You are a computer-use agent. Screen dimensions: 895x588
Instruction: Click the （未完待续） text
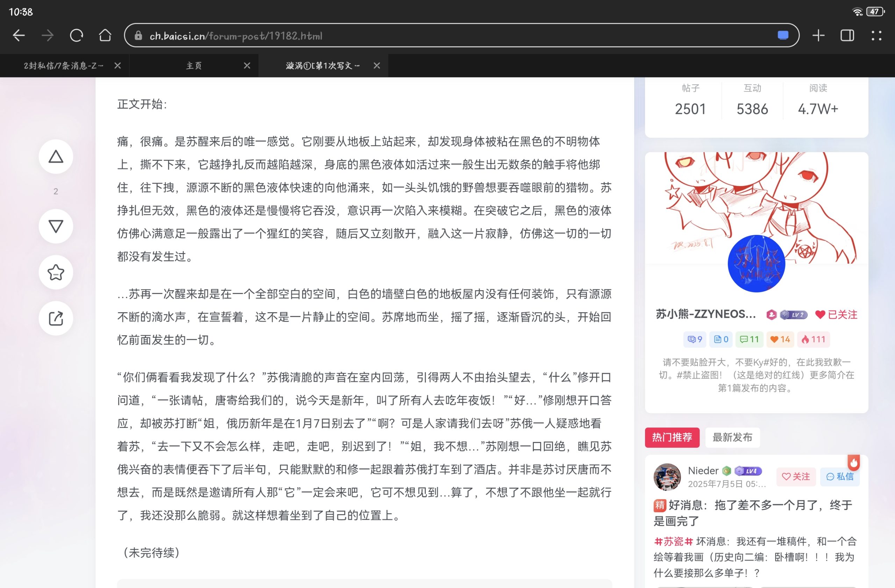click(x=151, y=553)
